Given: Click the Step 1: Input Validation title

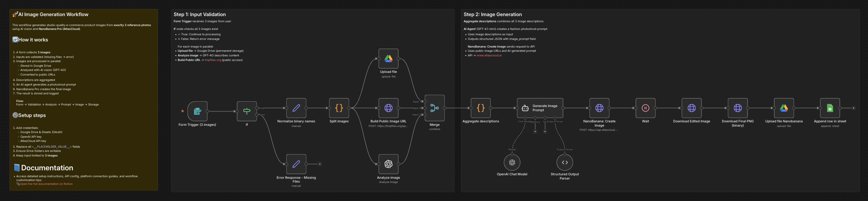Looking at the screenshot, I should pos(200,15).
